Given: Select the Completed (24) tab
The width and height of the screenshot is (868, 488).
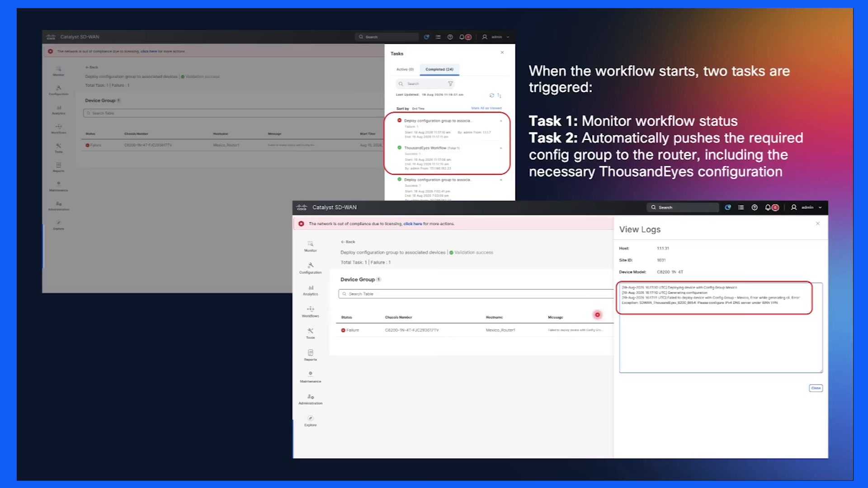Looking at the screenshot, I should 439,69.
